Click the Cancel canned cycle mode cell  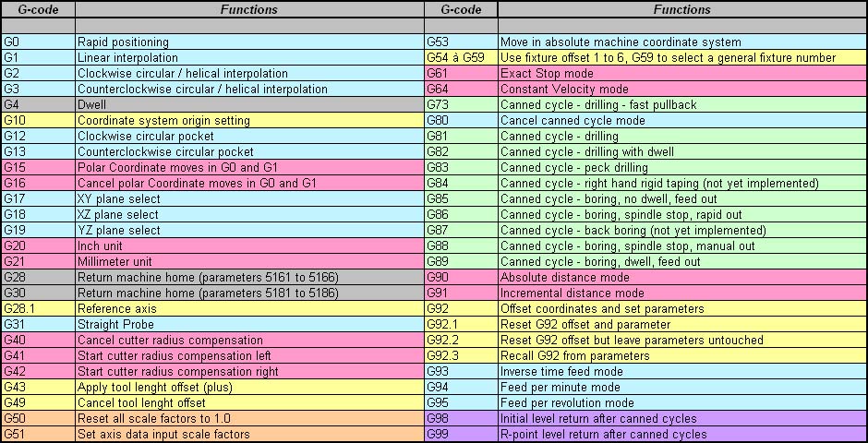tap(682, 120)
